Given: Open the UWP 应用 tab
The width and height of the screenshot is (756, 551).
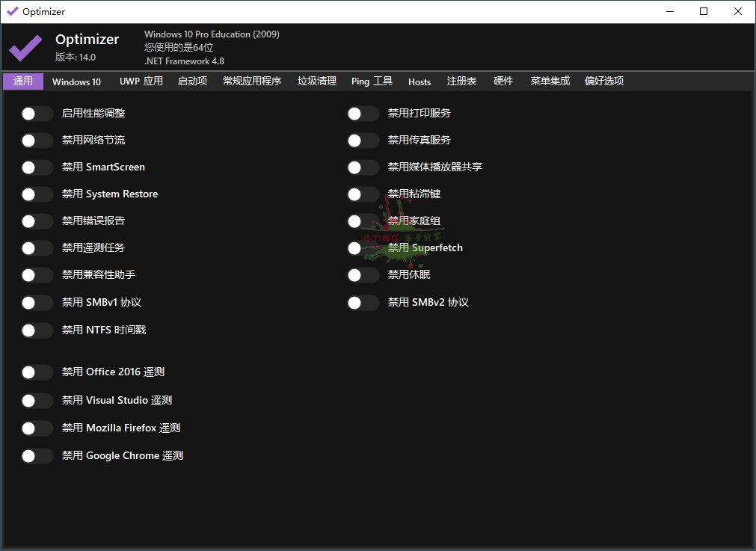Looking at the screenshot, I should pos(141,82).
